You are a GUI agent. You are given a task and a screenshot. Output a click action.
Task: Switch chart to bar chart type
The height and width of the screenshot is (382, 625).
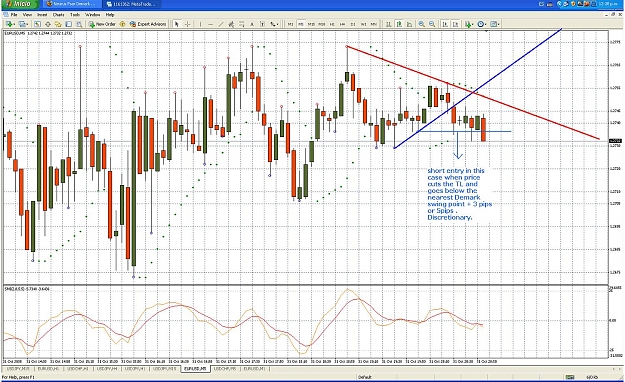388,24
